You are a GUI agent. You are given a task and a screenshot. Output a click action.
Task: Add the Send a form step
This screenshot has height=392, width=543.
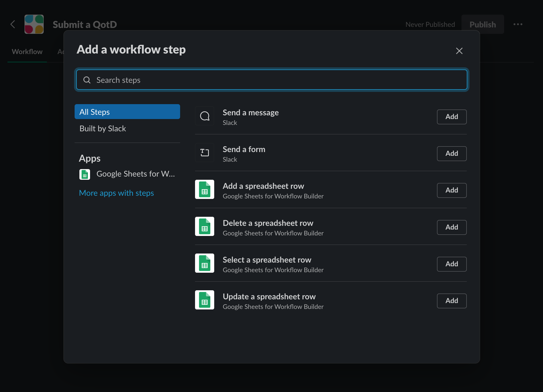click(452, 153)
